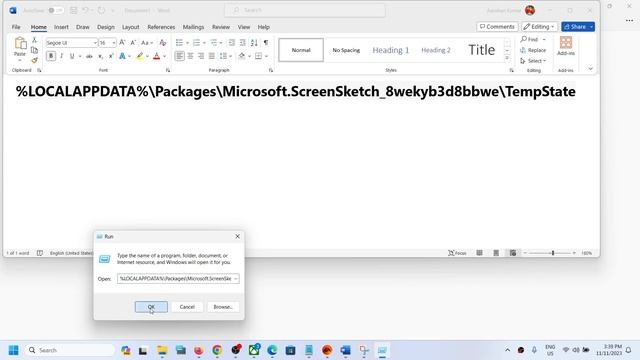Apply strikethrough formatting

point(89,56)
